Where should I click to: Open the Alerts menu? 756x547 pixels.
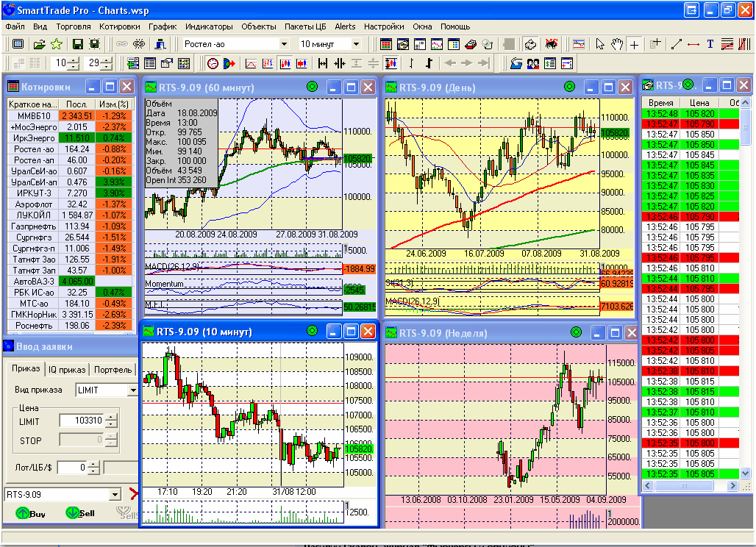tap(345, 26)
